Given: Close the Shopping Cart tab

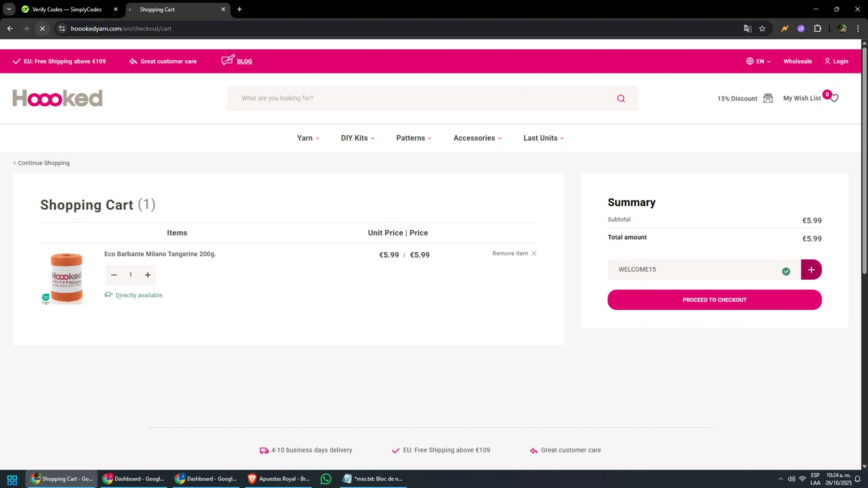Looking at the screenshot, I should [x=223, y=9].
